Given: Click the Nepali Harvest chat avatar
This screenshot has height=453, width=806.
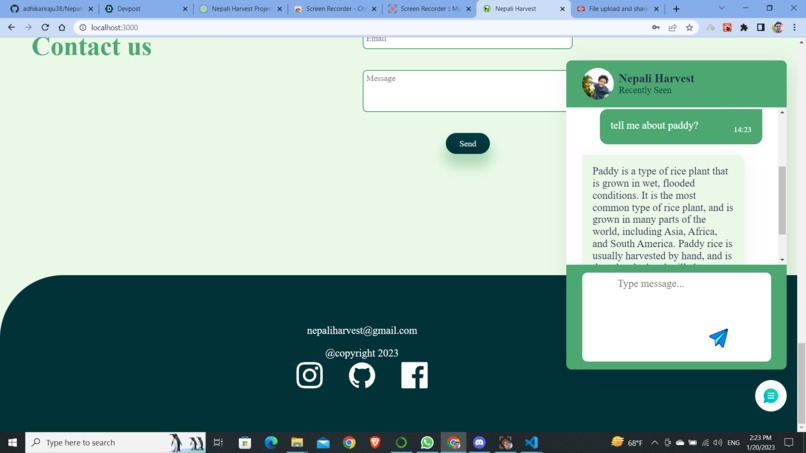Looking at the screenshot, I should coord(597,83).
